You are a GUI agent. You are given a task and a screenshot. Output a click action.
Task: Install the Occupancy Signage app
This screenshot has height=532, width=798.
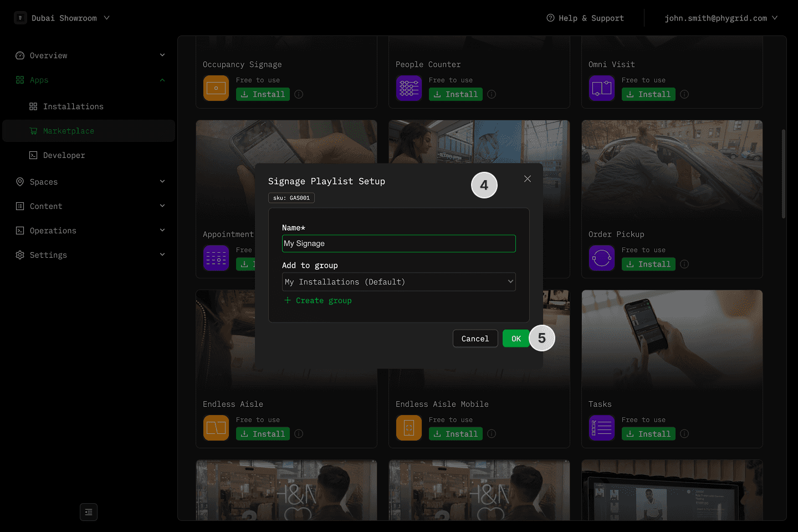263,94
